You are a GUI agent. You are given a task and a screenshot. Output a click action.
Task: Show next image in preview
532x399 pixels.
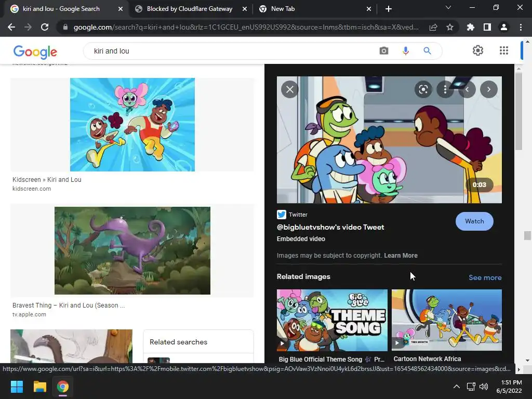coord(489,89)
